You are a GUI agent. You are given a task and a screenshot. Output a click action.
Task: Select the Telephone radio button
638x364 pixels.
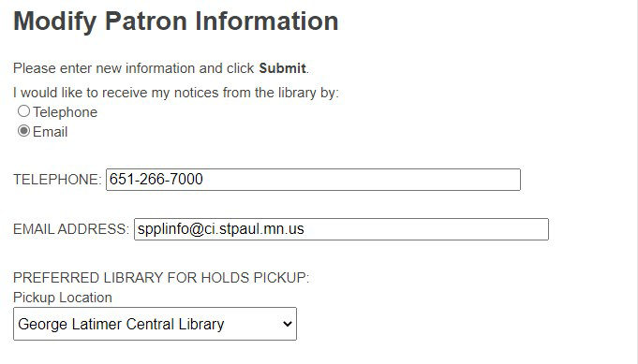23,111
